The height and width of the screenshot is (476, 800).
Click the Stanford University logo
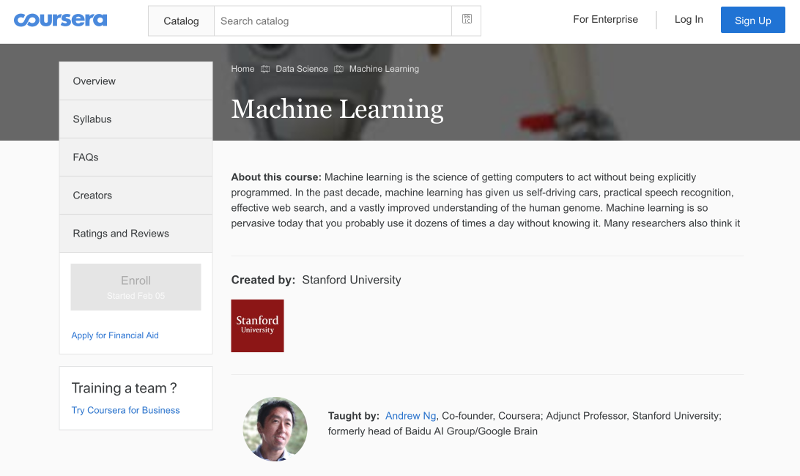click(257, 325)
